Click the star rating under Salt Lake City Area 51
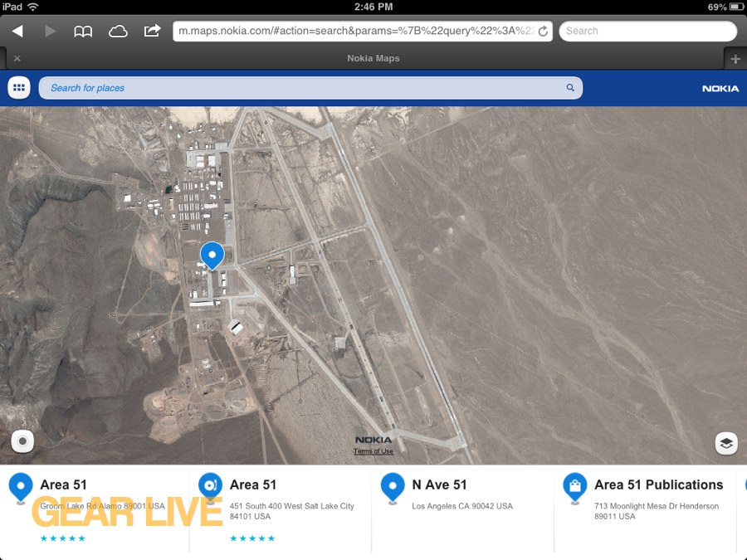This screenshot has width=747, height=560. tap(252, 538)
